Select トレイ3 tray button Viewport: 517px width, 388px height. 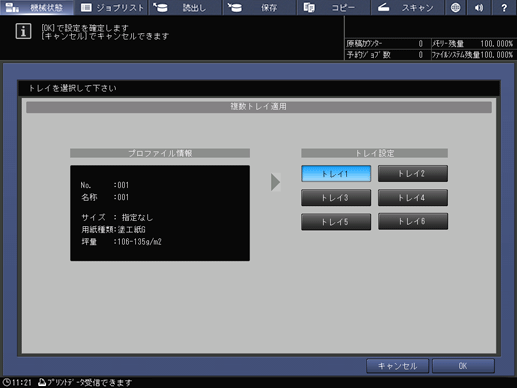click(336, 198)
